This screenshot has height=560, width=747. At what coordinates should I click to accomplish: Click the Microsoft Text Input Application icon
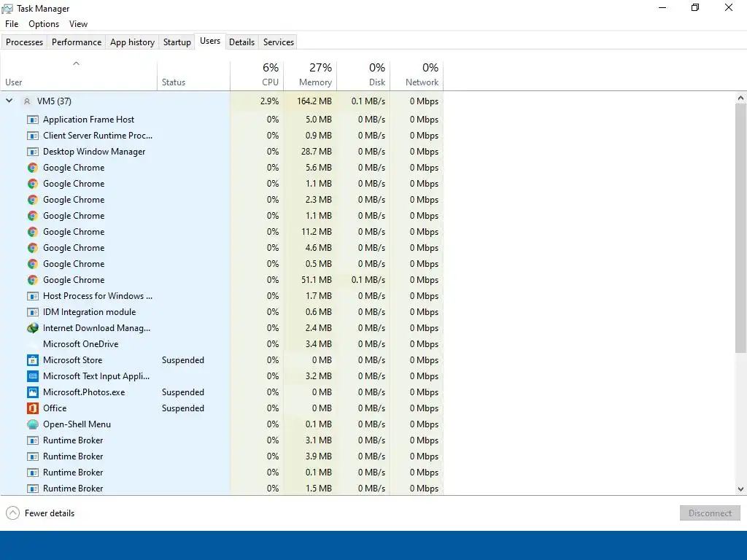32,376
